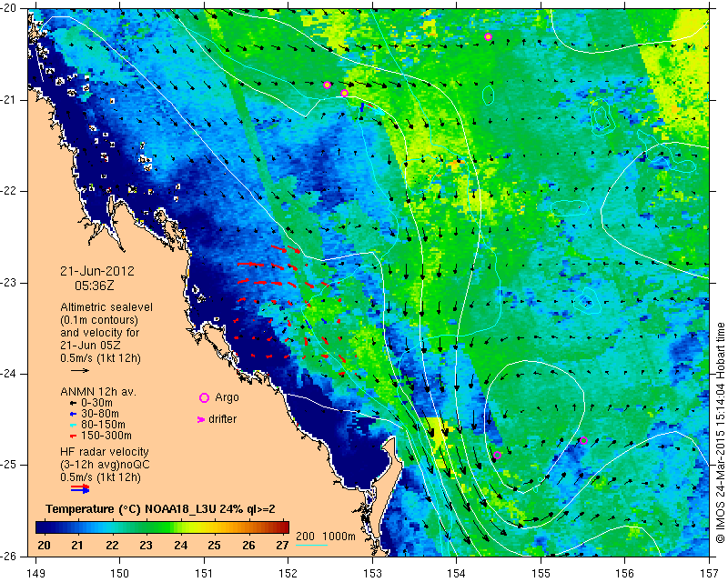The height and width of the screenshot is (582, 728).
Task: Click the longitude axis label '157'
Action: click(x=710, y=574)
